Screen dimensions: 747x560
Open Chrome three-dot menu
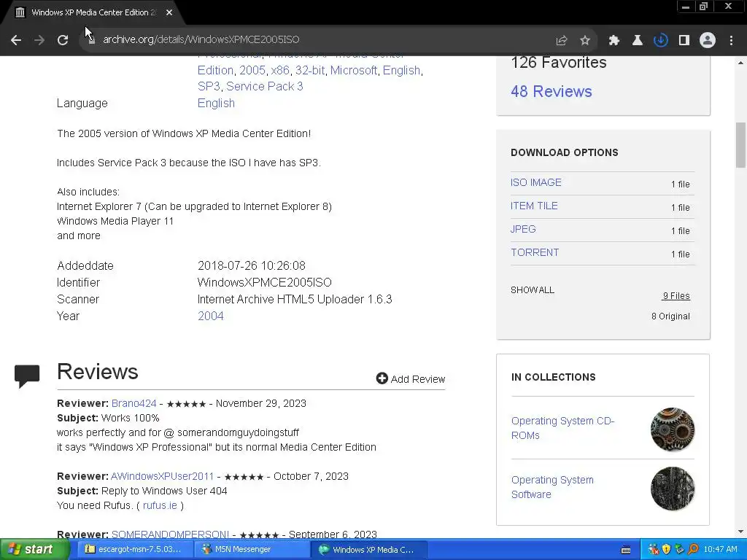coord(731,41)
